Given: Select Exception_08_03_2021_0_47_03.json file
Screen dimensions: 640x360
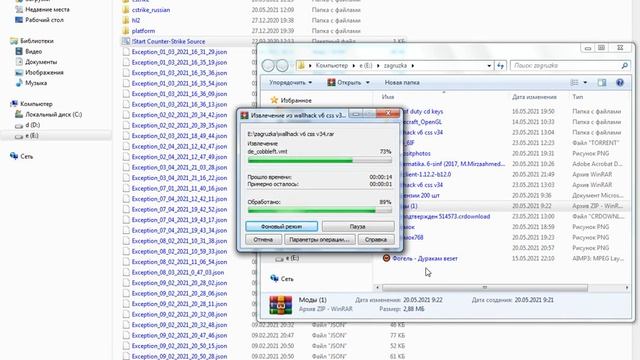Looking at the screenshot, I should (x=178, y=272).
